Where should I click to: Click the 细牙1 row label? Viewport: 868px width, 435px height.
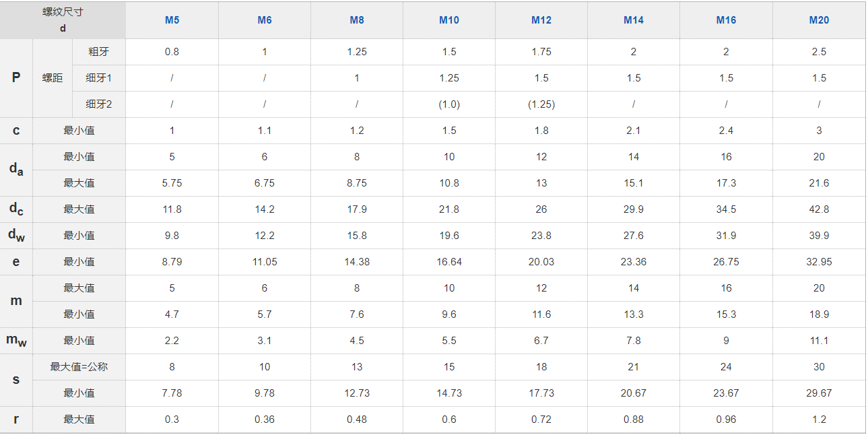click(98, 78)
